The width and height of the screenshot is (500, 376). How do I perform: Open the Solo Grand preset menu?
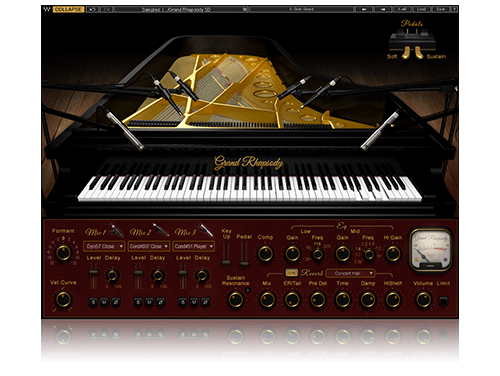[302, 9]
